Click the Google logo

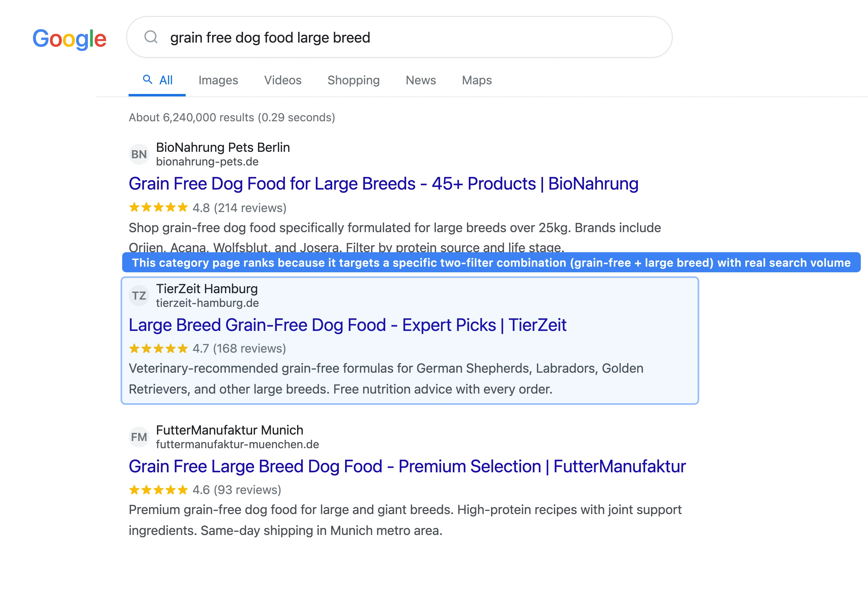coord(69,38)
